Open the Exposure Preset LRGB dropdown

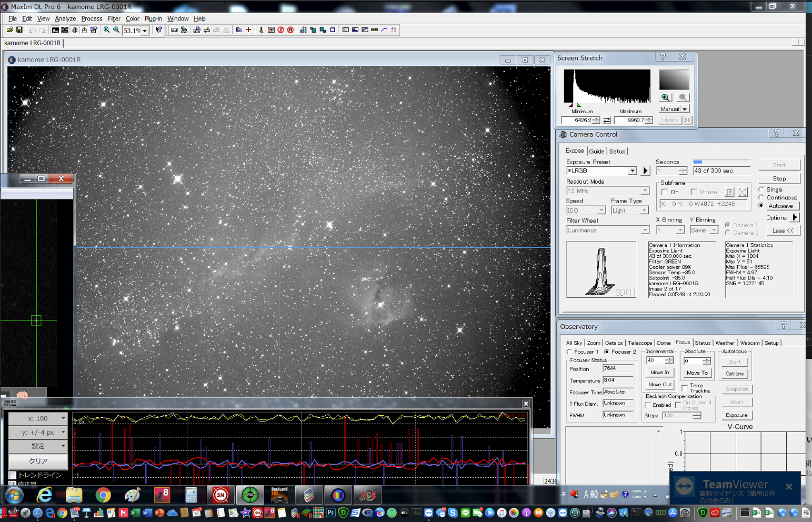pyautogui.click(x=632, y=171)
